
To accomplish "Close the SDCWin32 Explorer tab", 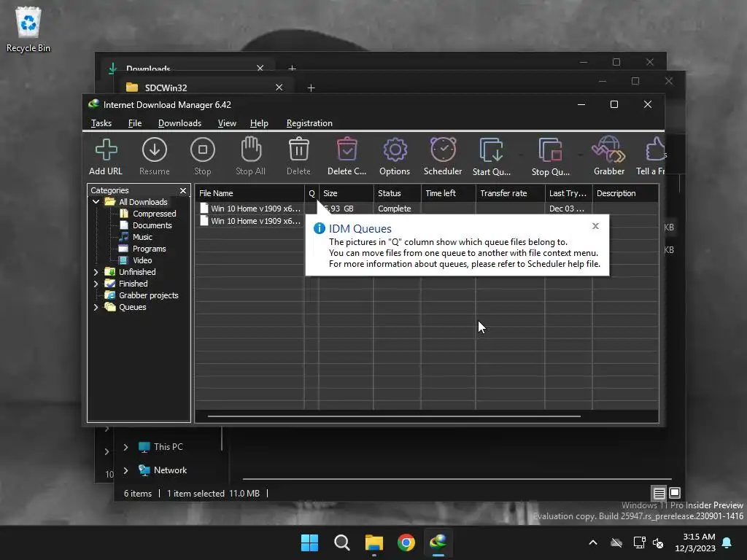I will point(279,87).
